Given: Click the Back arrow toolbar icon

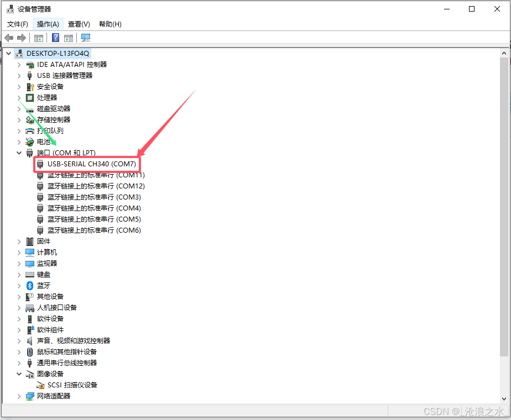Looking at the screenshot, I should [9, 38].
